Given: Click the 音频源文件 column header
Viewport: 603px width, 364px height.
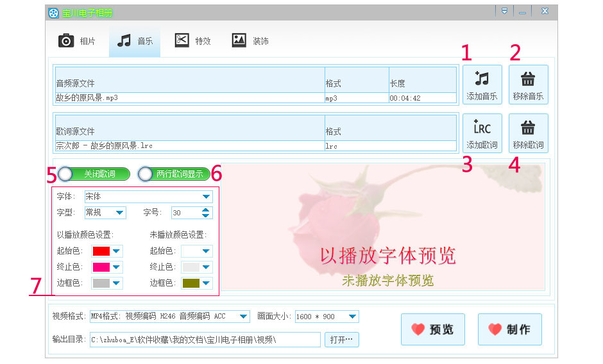Looking at the screenshot, I should click(190, 80).
